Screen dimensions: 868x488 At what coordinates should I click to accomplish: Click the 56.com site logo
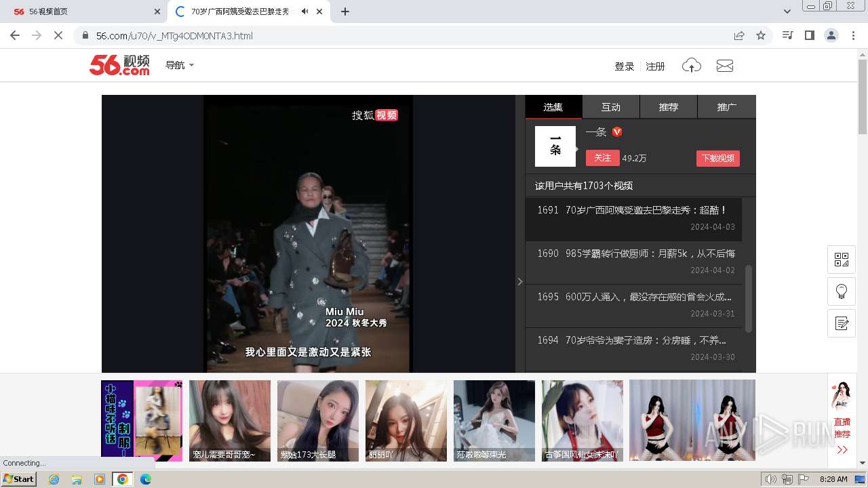pyautogui.click(x=119, y=65)
